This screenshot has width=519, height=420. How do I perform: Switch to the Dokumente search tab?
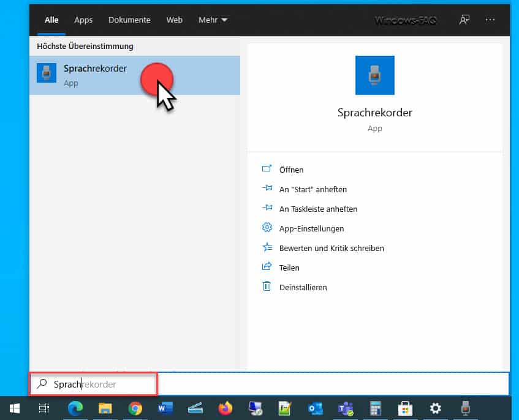click(129, 20)
